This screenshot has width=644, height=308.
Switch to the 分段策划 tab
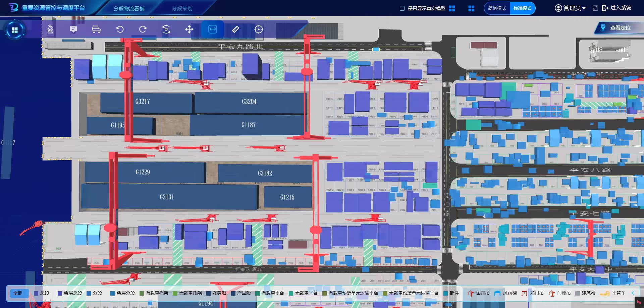coord(182,8)
